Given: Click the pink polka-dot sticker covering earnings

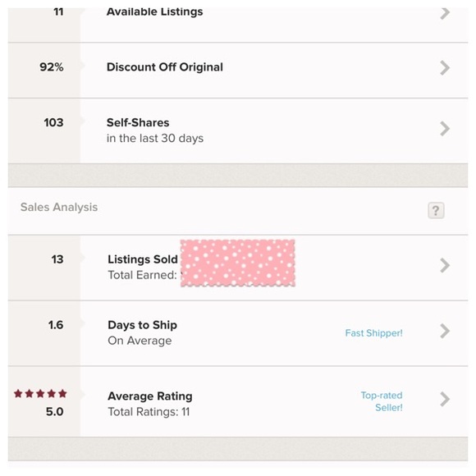Looking at the screenshot, I should tap(238, 263).
